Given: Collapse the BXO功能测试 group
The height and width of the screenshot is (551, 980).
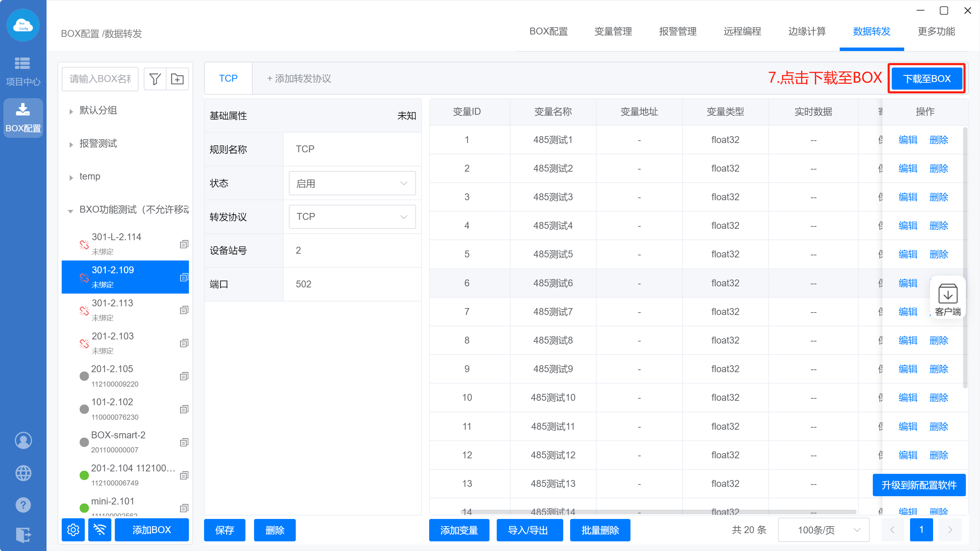Looking at the screenshot, I should (x=71, y=211).
